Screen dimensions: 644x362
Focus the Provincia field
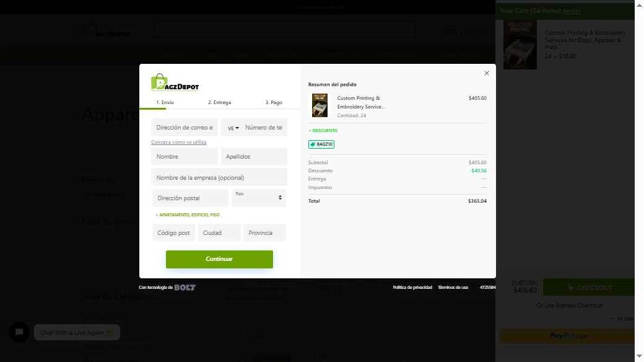click(x=265, y=233)
